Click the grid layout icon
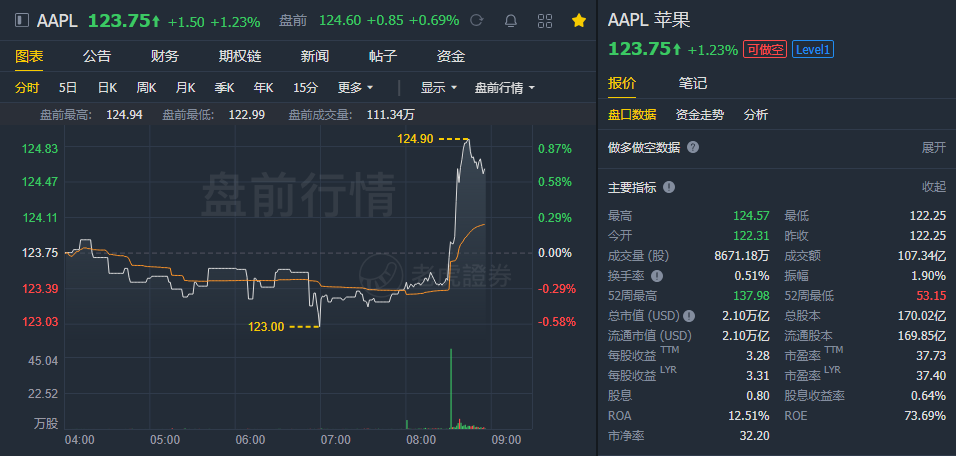The width and height of the screenshot is (956, 456). pos(545,20)
